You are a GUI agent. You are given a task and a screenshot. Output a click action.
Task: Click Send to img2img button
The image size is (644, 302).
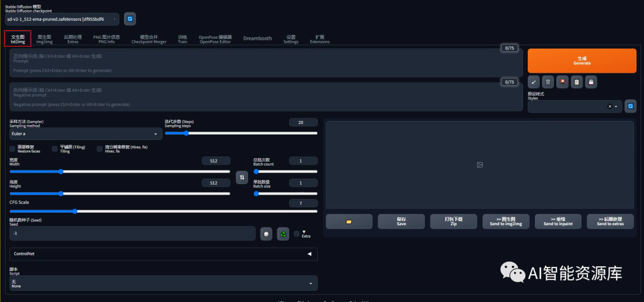[506, 222]
